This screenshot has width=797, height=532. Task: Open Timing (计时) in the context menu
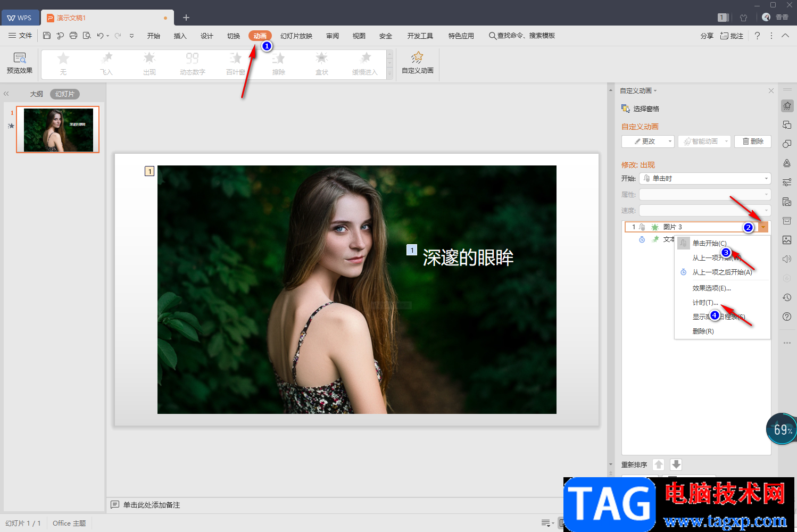705,303
